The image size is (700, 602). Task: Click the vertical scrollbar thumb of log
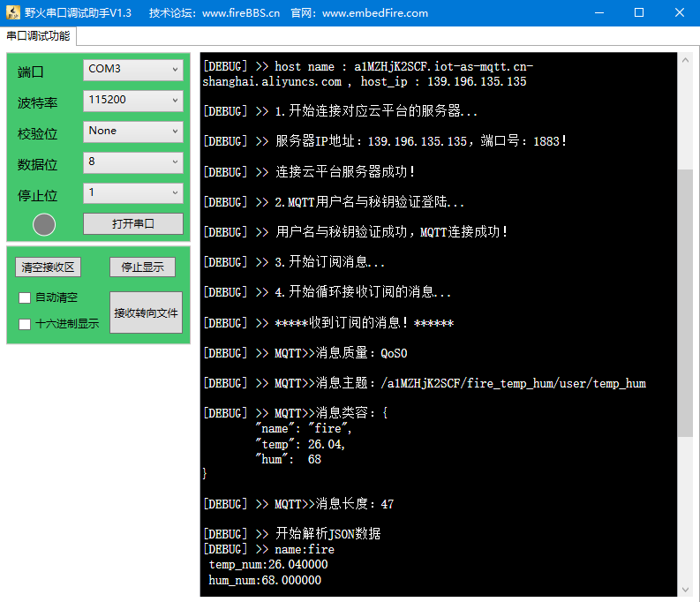[x=685, y=303]
